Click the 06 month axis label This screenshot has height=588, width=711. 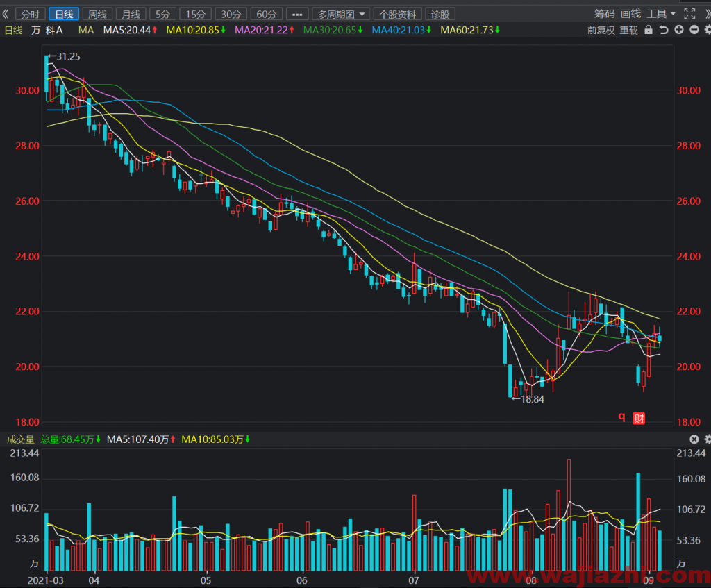[x=301, y=580]
